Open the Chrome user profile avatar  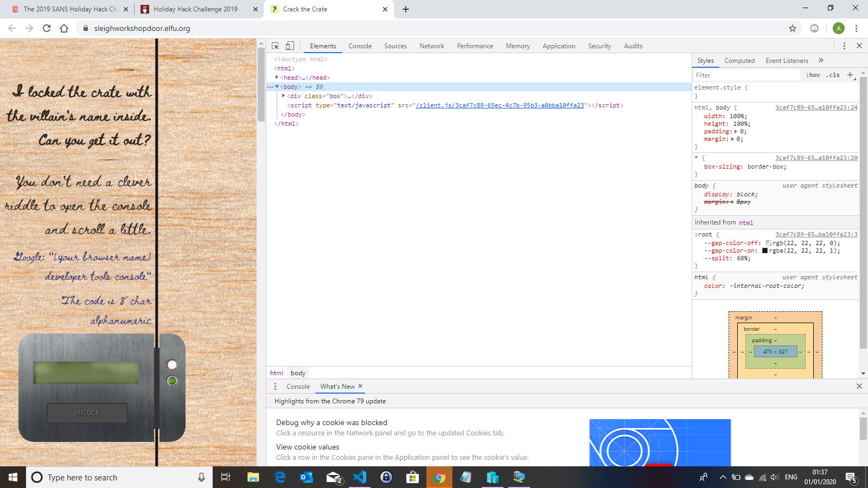point(839,28)
